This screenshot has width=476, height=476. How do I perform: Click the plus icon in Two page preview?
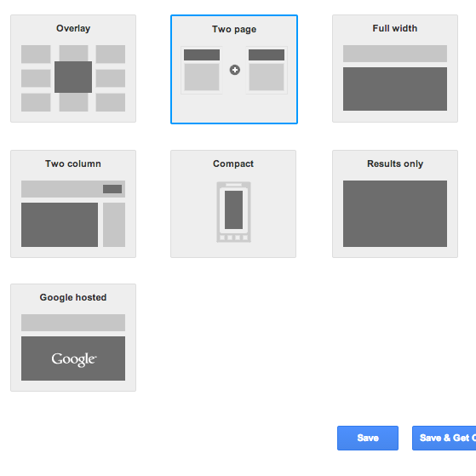click(x=235, y=70)
